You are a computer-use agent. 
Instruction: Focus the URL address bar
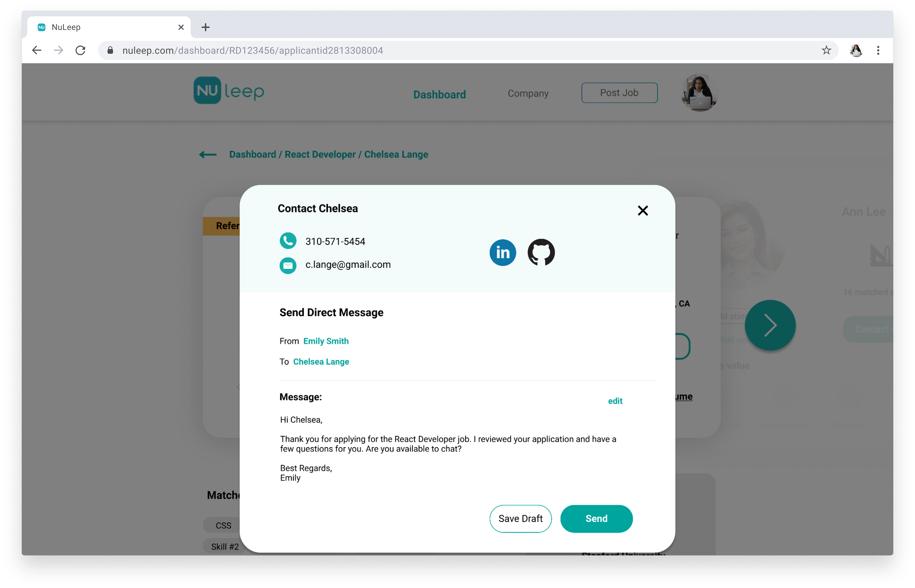pyautogui.click(x=468, y=50)
